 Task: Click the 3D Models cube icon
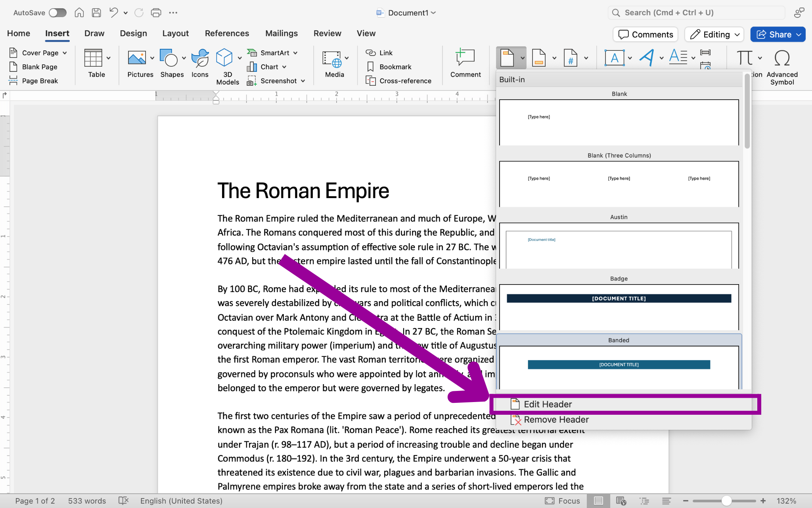tap(224, 58)
